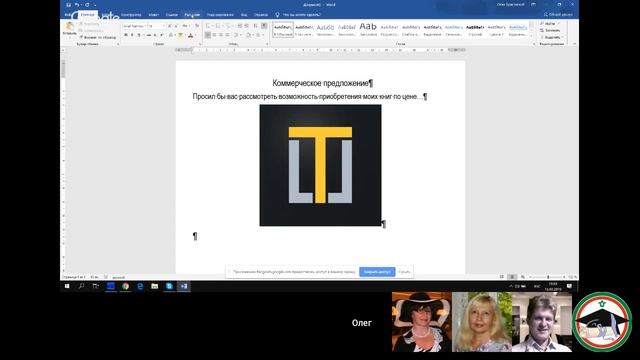
Task: Click Cut (Вырезать) in the clipboard group
Action: pos(89,24)
